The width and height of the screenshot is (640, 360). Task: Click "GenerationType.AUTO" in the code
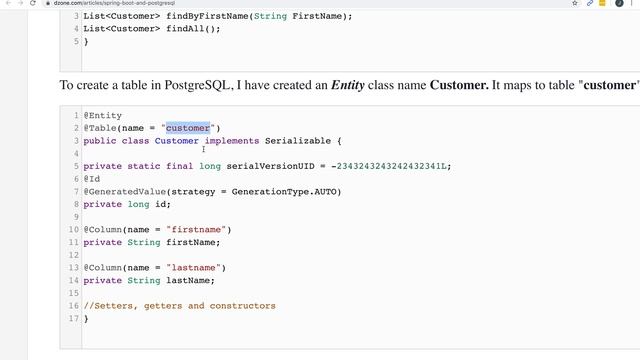[x=284, y=191]
